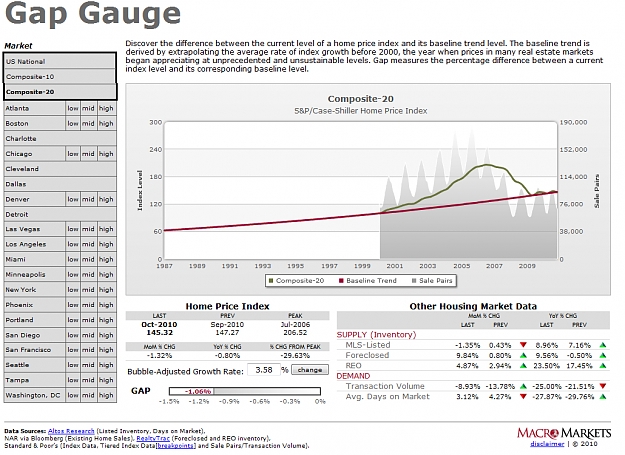Image resolution: width=625 pixels, height=455 pixels.
Task: Choose Washington, DC mid tier
Action: (x=88, y=395)
